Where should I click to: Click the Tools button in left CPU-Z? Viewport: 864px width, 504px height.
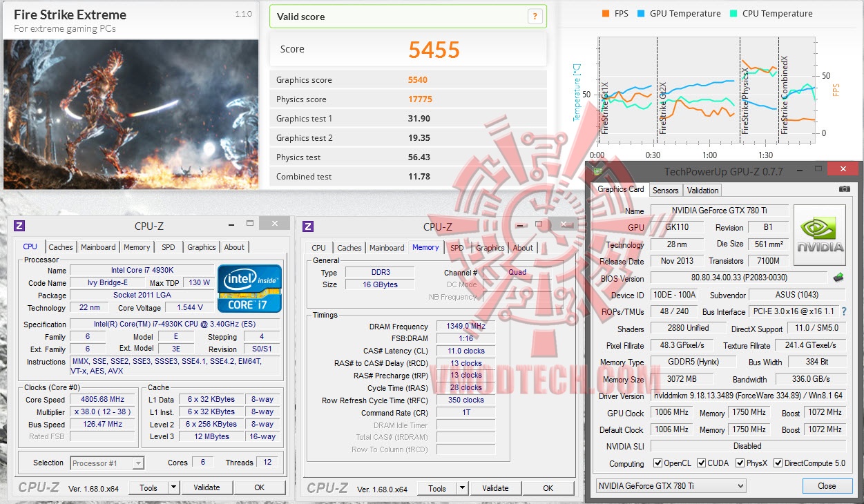[148, 487]
